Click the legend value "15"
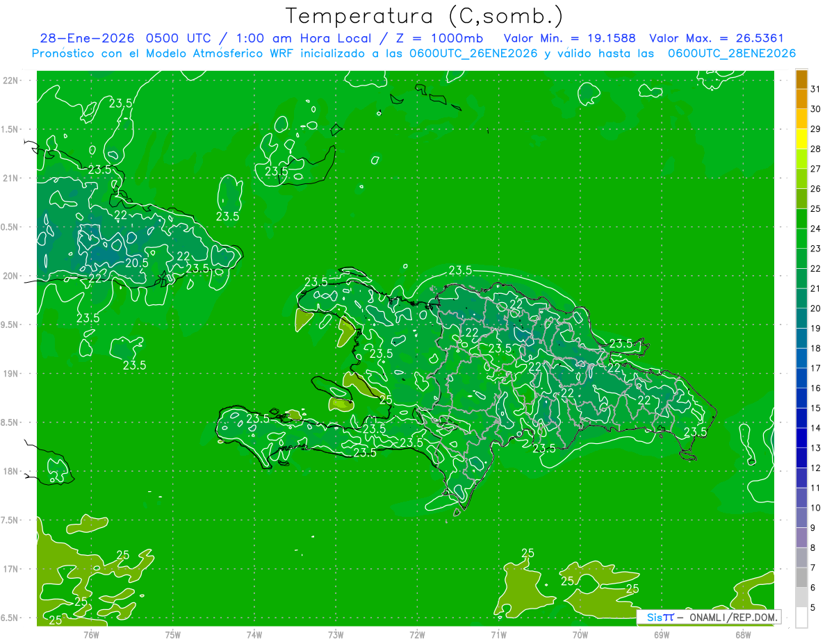Screen dimensions: 834x644 (x=816, y=408)
